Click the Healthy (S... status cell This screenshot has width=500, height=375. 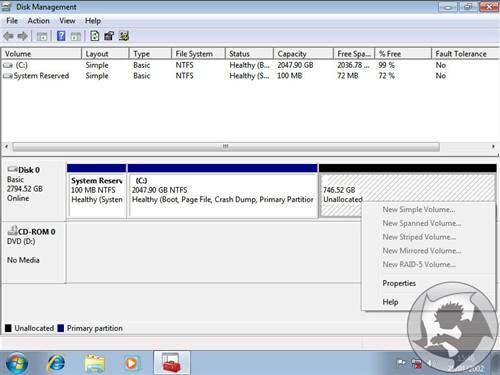249,76
